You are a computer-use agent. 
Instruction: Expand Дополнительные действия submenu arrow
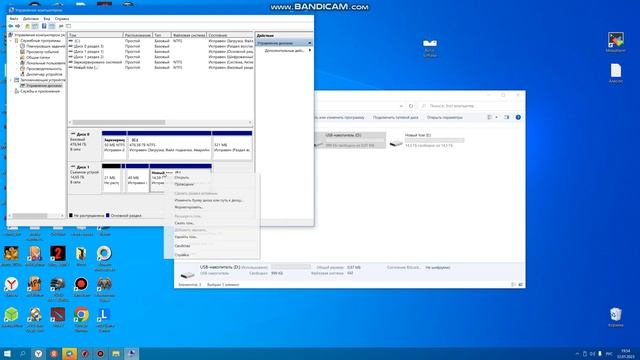(310, 50)
